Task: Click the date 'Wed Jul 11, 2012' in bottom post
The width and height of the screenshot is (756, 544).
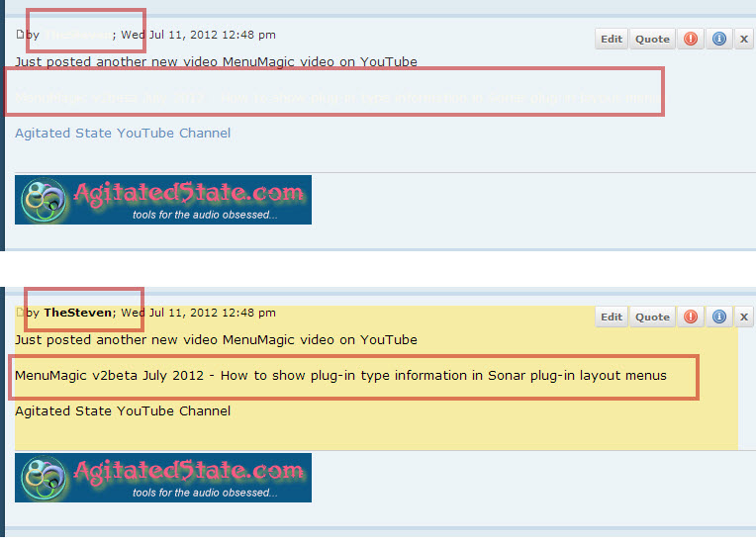Action: 167,313
